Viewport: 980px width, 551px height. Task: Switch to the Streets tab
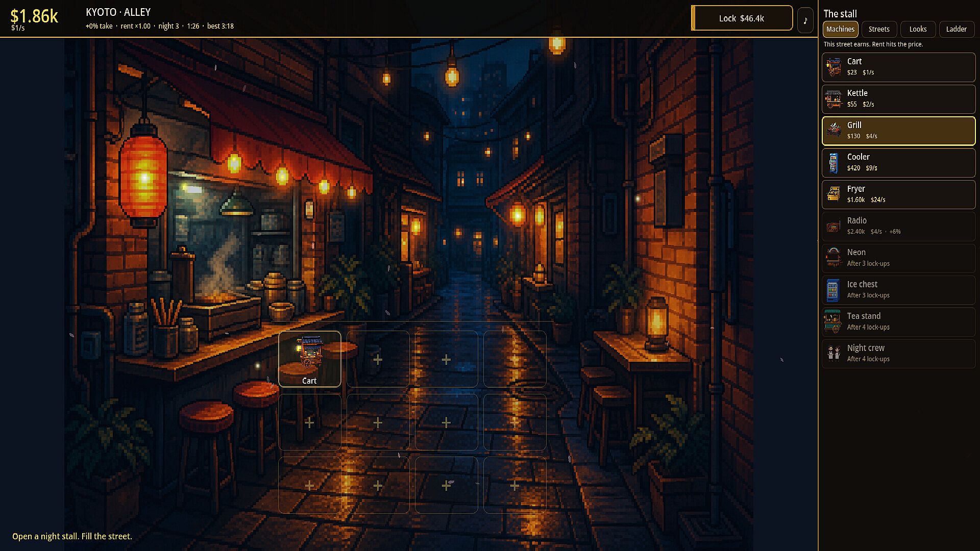(879, 29)
